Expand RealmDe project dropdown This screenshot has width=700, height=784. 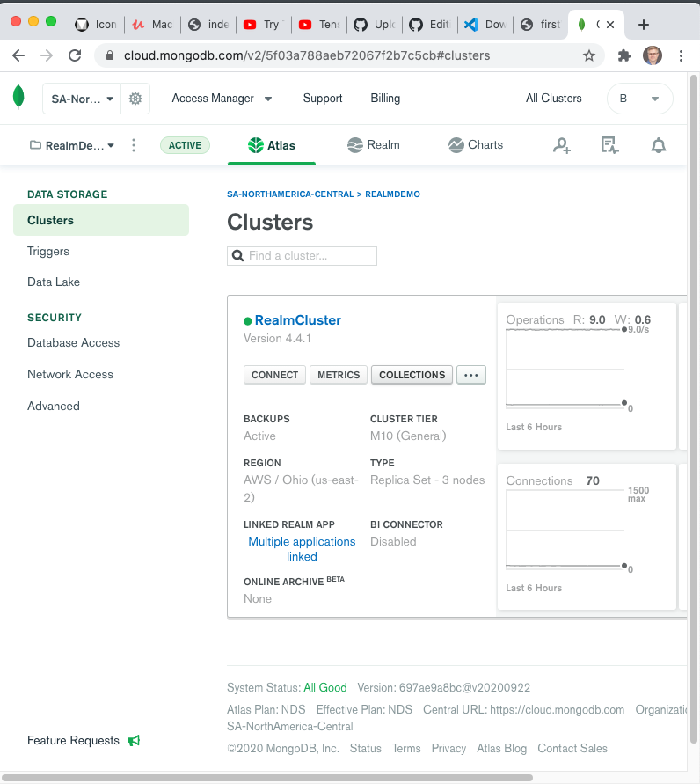[x=72, y=145]
